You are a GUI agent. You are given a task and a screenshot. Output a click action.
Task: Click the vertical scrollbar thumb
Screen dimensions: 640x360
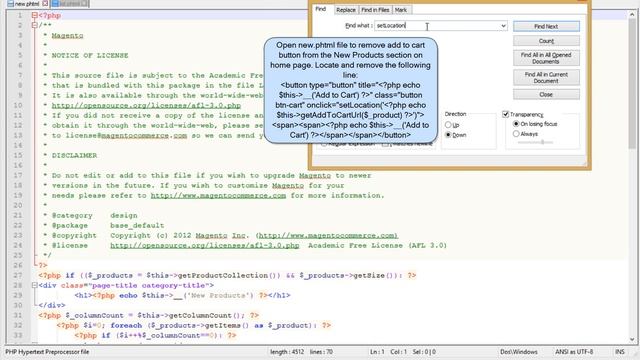coord(632,84)
